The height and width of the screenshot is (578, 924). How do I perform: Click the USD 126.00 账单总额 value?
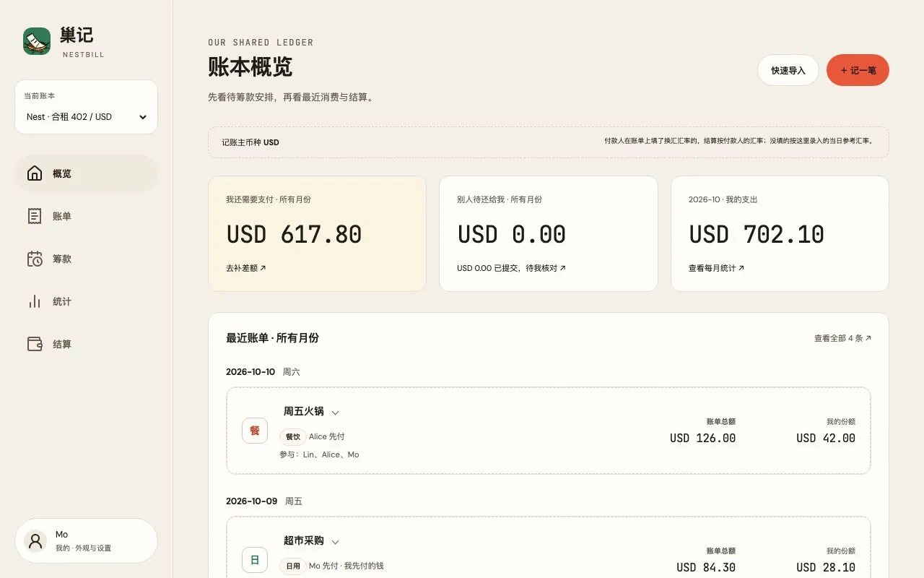click(702, 438)
